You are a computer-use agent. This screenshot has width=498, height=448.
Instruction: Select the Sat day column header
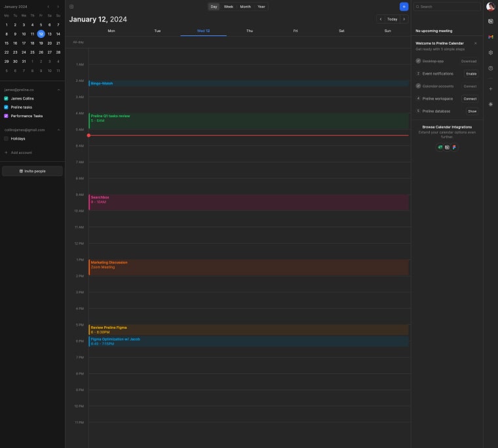[x=342, y=31]
